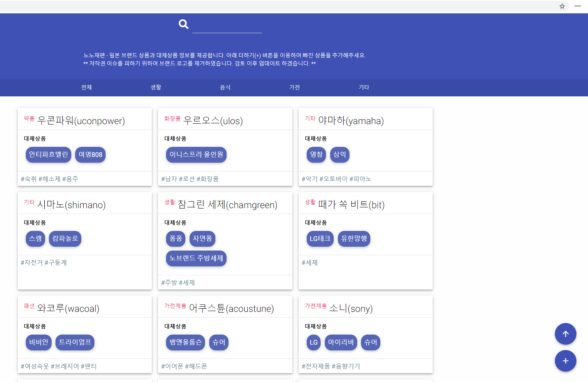Open the 생활 tab
This screenshot has height=382, width=588.
tap(156, 88)
